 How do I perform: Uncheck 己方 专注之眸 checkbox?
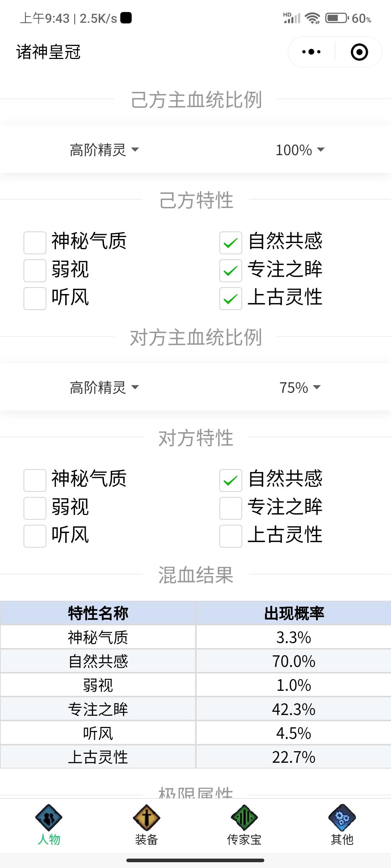231,271
